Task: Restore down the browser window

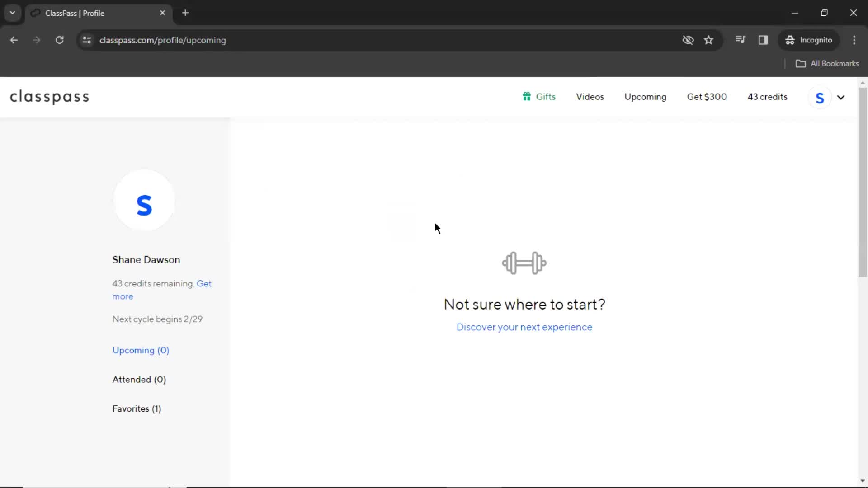Action: pos(824,13)
